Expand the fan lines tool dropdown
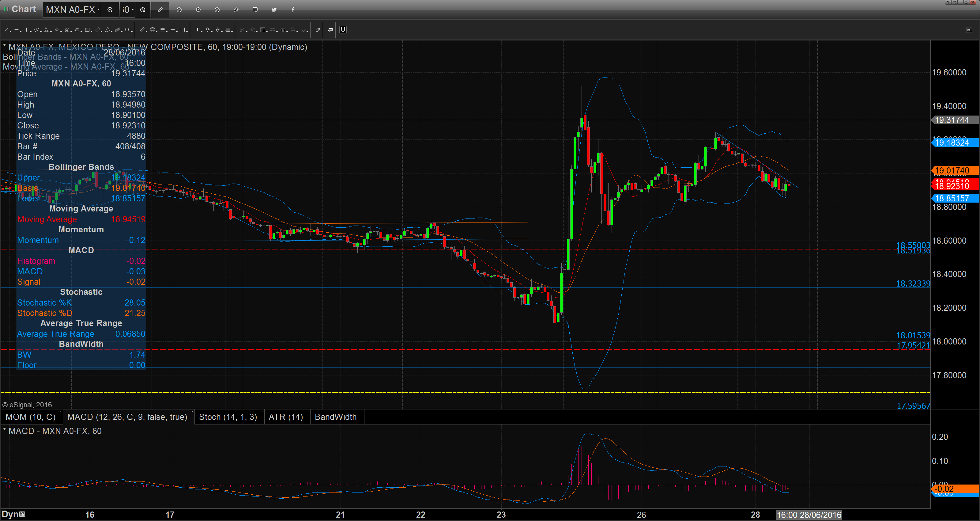 tap(51, 31)
